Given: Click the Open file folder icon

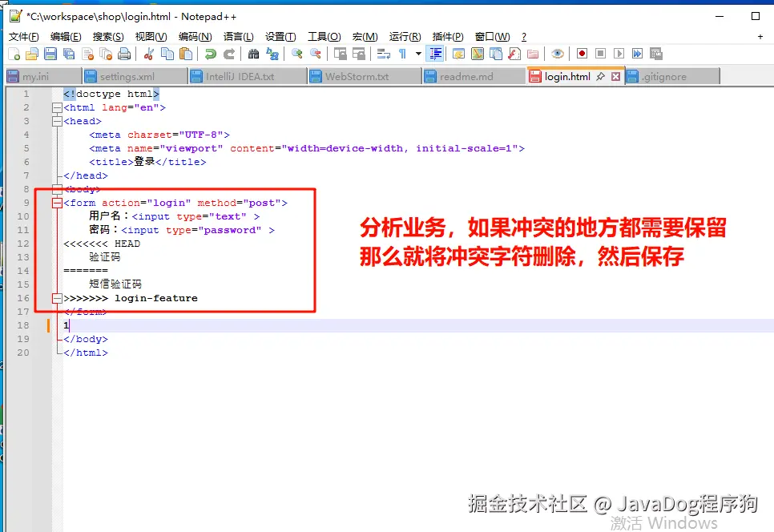Looking at the screenshot, I should coord(32,54).
